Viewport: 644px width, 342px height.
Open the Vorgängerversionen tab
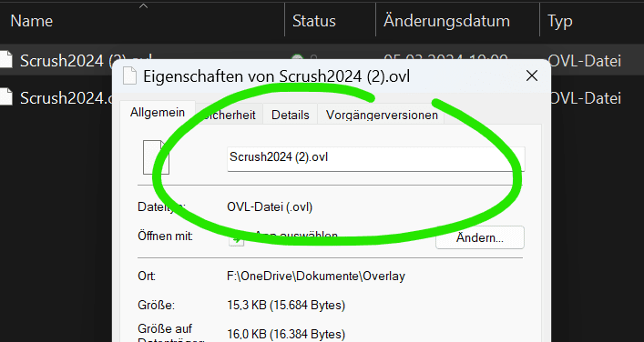(382, 115)
